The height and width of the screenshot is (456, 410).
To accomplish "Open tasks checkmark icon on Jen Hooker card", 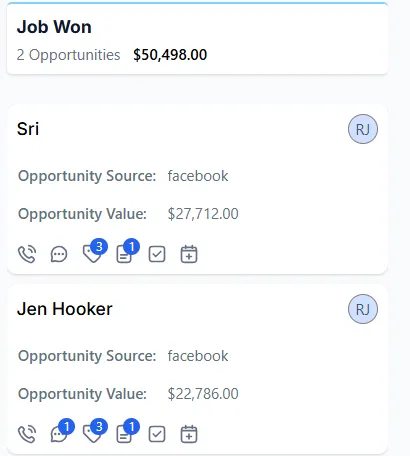I will pos(157,434).
